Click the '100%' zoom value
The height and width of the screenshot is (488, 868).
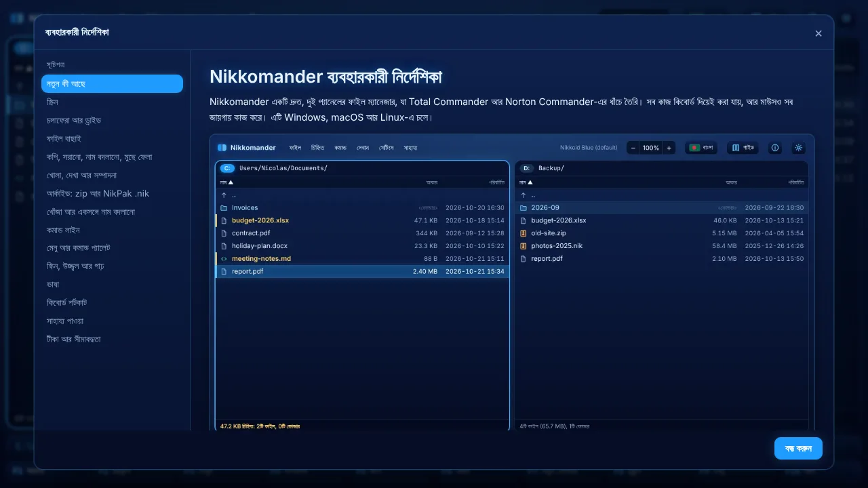pyautogui.click(x=651, y=148)
